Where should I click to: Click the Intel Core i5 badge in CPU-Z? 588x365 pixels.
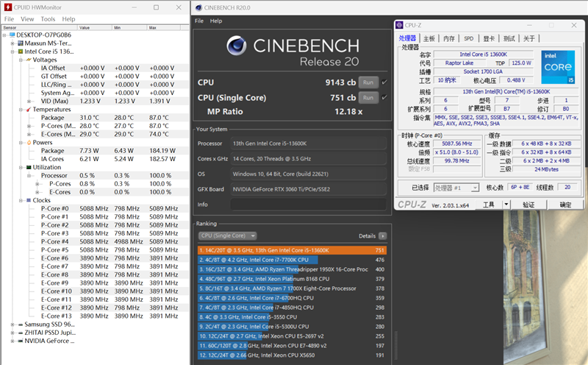[558, 67]
